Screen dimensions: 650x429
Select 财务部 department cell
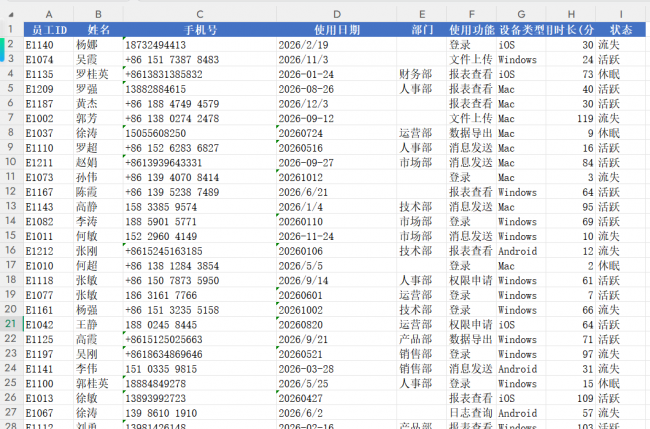(x=422, y=74)
